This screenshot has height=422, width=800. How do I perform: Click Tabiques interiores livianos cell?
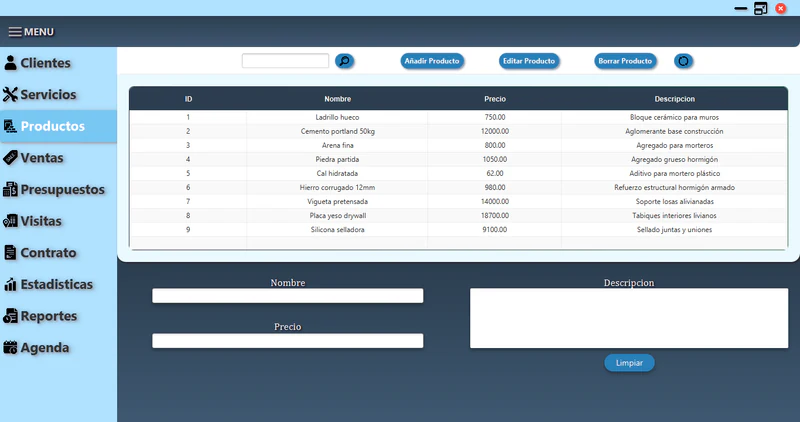[x=674, y=215]
